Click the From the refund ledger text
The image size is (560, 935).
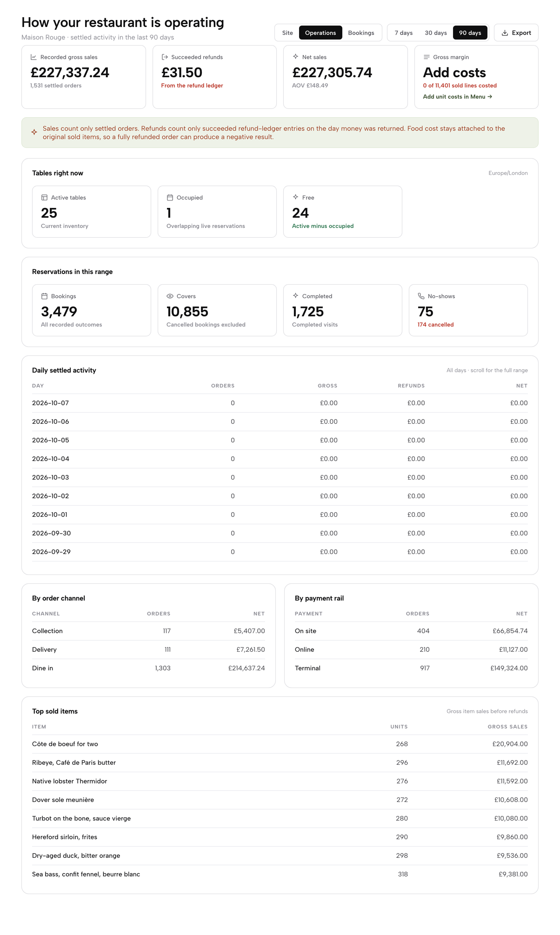[192, 86]
